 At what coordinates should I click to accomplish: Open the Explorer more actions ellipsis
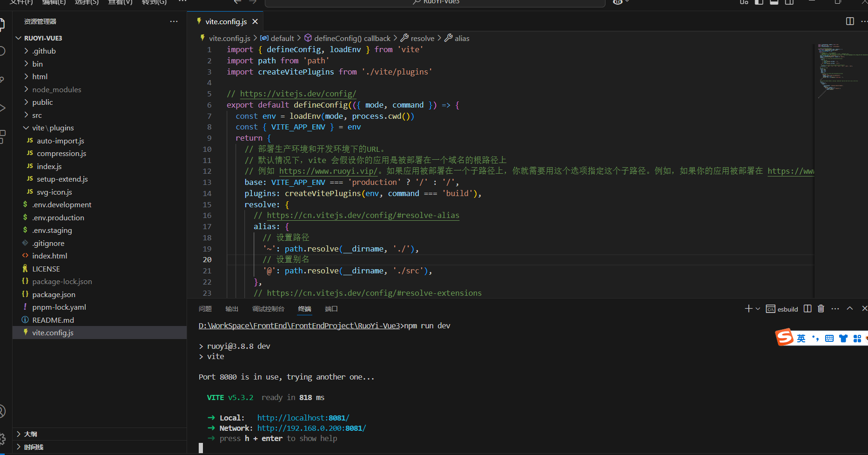tap(174, 21)
